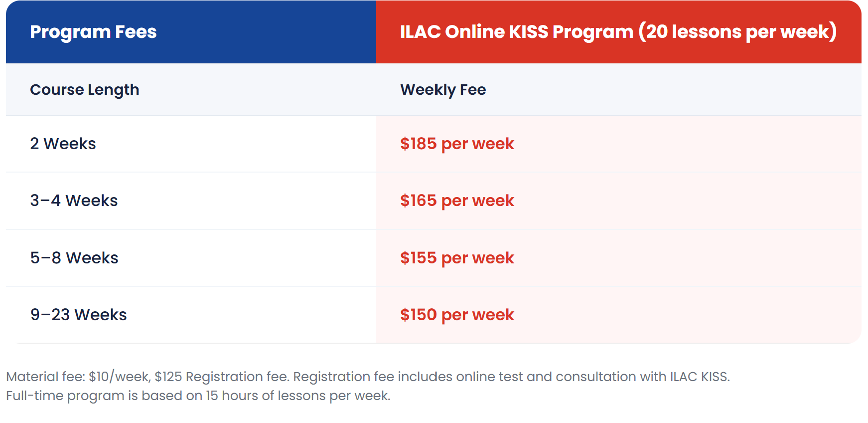Pick the $150 per week price

[457, 315]
